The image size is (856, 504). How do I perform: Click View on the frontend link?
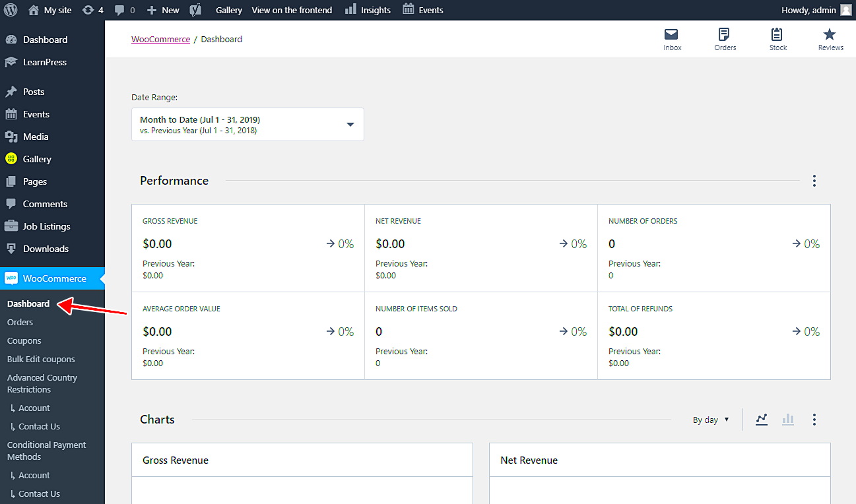(292, 10)
